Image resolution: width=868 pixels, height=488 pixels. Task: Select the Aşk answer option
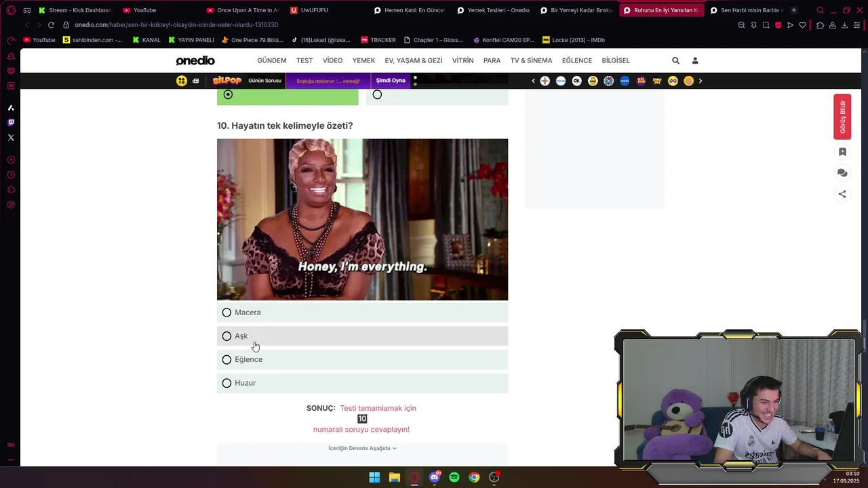pyautogui.click(x=362, y=336)
